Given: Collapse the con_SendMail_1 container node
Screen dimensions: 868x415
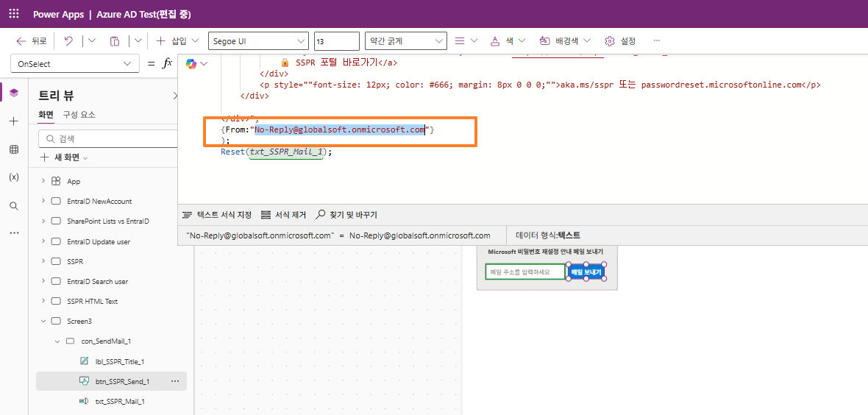Looking at the screenshot, I should 57,341.
